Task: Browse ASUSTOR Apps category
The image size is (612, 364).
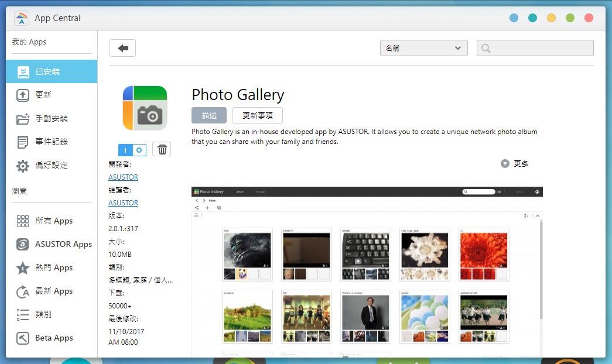Action: (x=52, y=244)
